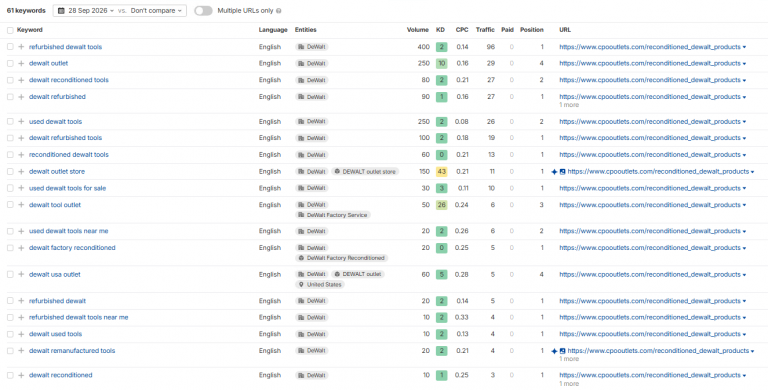Open URL caret in 'dewalt refurbished' row
This screenshot has width=768, height=390.
tap(744, 98)
